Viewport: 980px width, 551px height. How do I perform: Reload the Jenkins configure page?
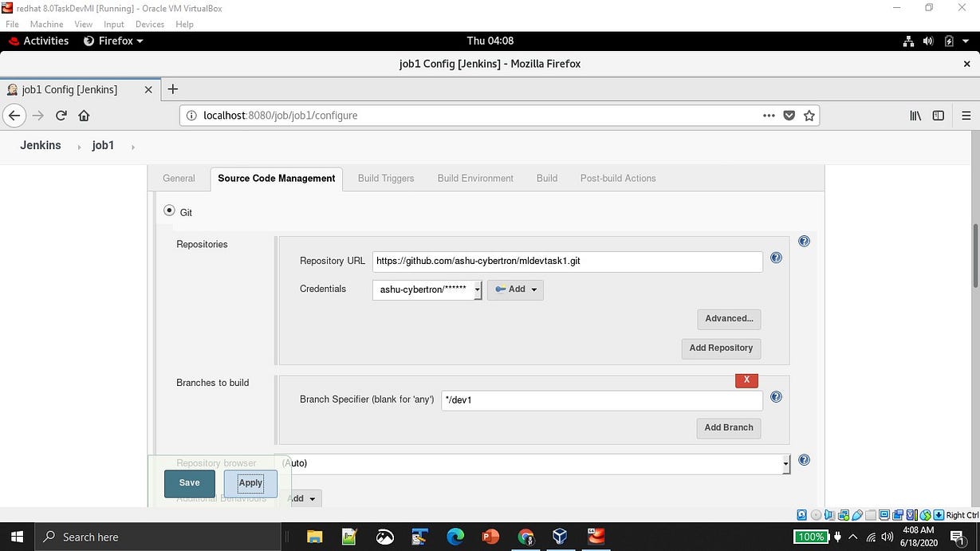coord(61,116)
